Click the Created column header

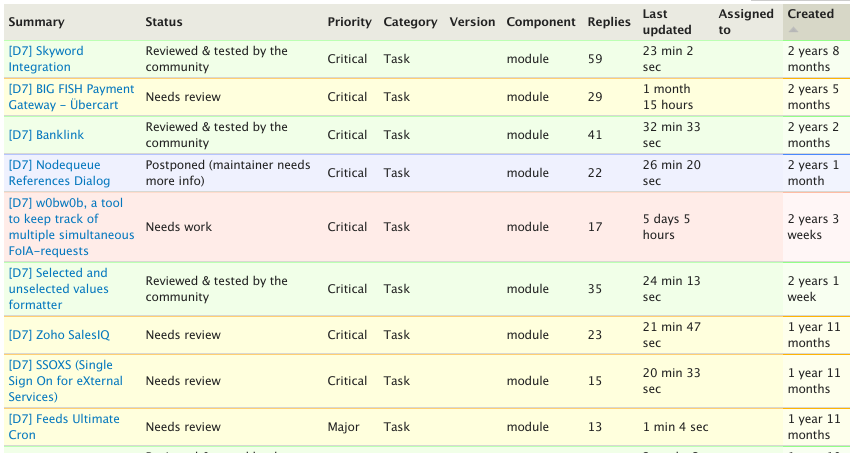(x=810, y=14)
